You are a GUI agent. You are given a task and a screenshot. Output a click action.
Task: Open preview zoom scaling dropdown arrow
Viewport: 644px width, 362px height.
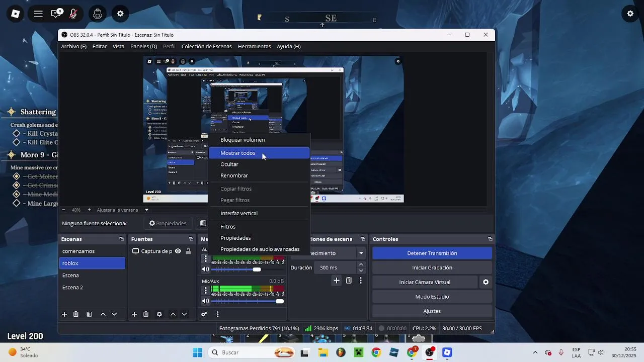pos(146,210)
